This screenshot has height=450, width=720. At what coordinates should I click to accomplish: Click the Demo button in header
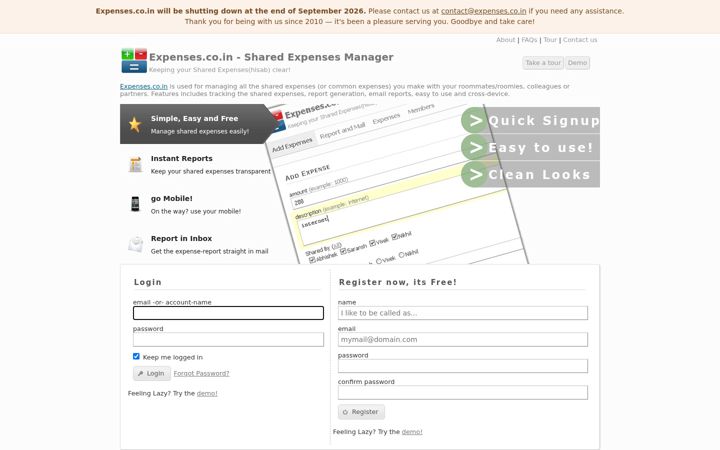[x=577, y=63]
